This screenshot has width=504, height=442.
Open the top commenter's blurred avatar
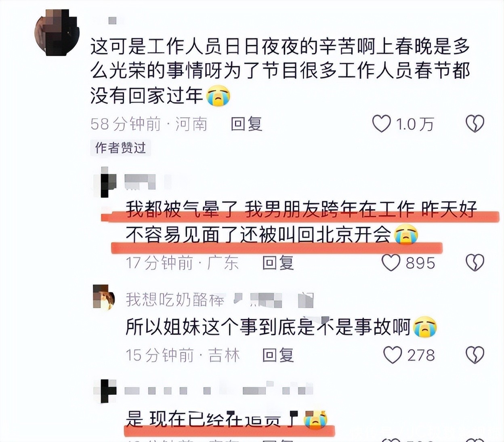click(57, 32)
